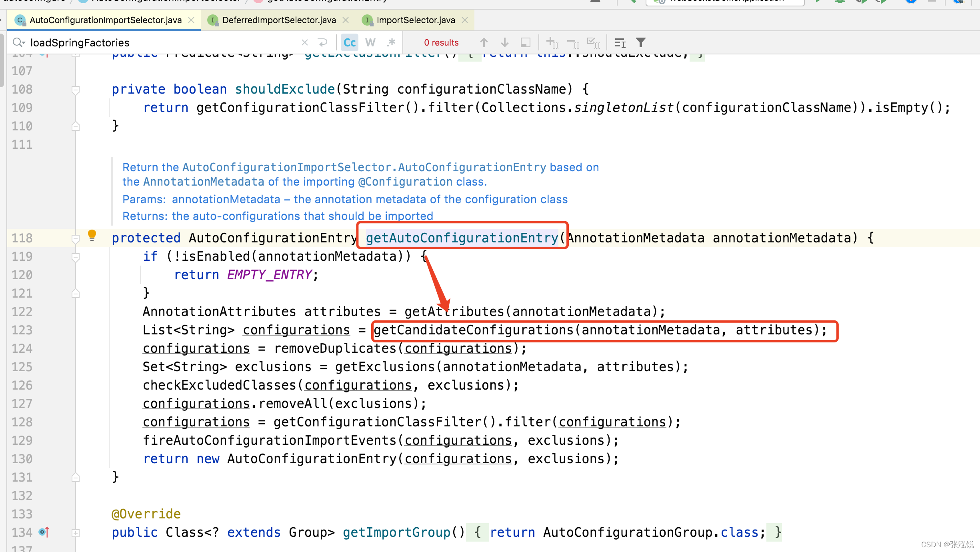This screenshot has height=552, width=980.
Task: Click the override gutter marker on line 134
Action: tap(44, 532)
